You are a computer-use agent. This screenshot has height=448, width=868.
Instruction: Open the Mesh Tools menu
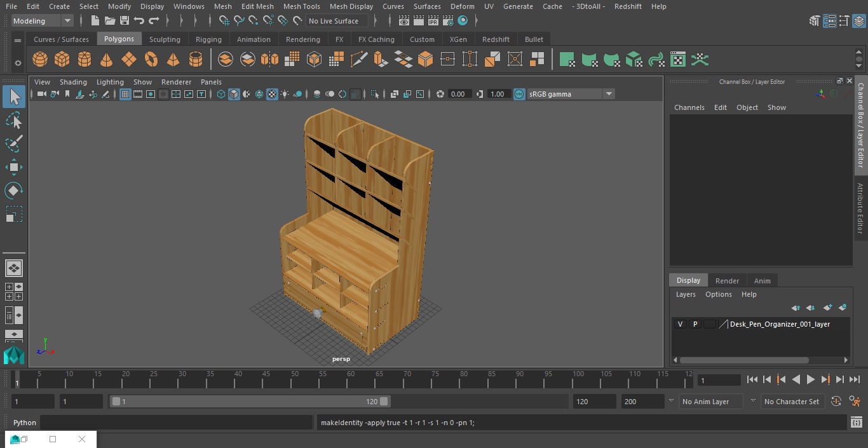tap(301, 6)
